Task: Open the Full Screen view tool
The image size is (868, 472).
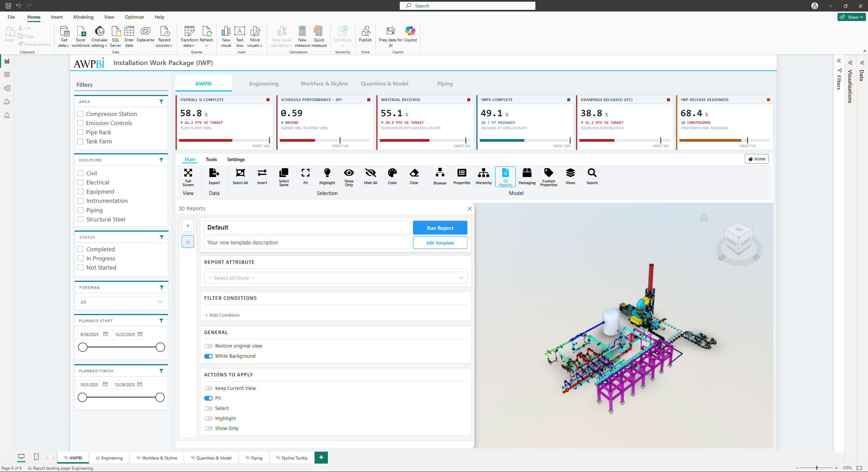Action: click(x=188, y=177)
